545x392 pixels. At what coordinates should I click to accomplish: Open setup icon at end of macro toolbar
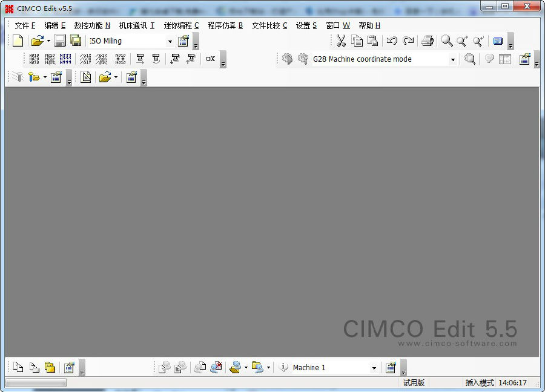(525, 59)
